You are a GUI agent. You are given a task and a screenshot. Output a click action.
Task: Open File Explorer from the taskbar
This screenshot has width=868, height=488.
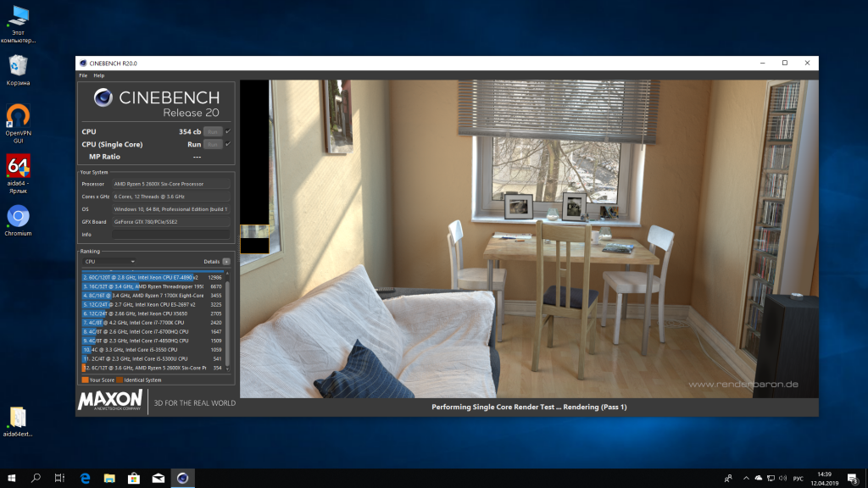[109, 479]
